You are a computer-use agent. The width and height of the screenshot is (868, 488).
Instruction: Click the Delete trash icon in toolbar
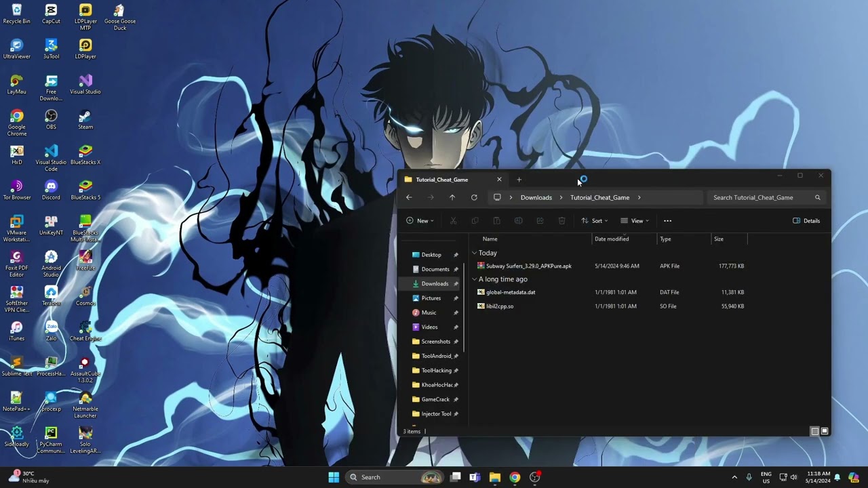pyautogui.click(x=561, y=220)
